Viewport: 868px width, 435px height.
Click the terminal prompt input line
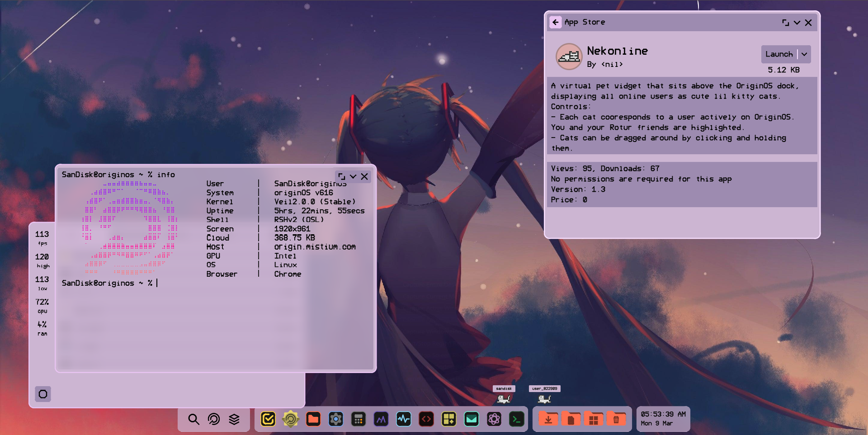click(110, 283)
